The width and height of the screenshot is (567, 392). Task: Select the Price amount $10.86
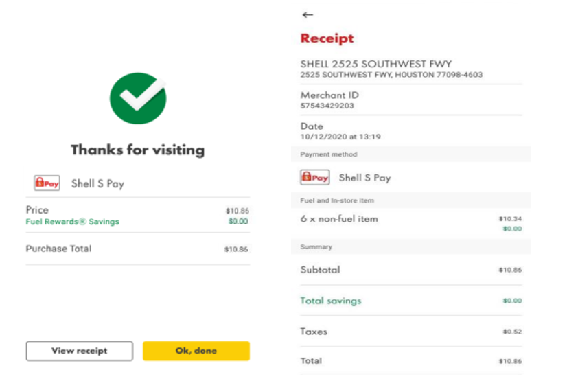(x=238, y=211)
